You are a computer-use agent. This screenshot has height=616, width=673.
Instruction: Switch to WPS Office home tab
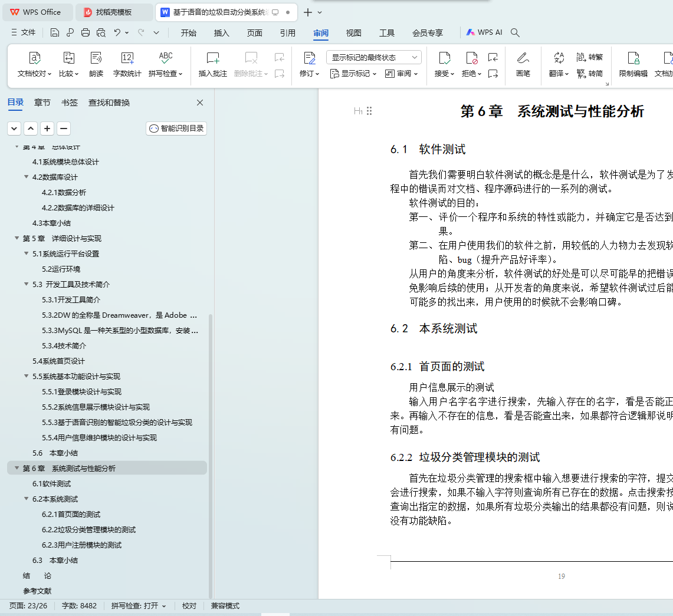pos(37,12)
